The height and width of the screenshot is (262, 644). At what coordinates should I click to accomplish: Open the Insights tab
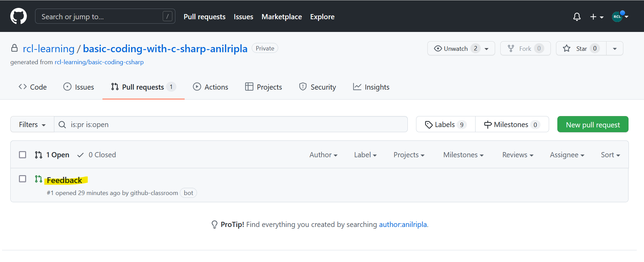[371, 87]
